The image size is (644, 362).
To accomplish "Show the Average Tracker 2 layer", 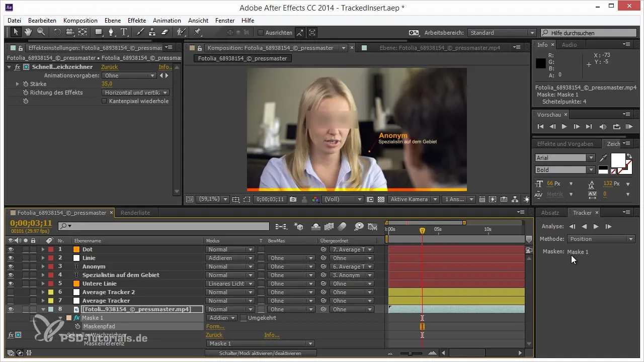I will coord(11,292).
